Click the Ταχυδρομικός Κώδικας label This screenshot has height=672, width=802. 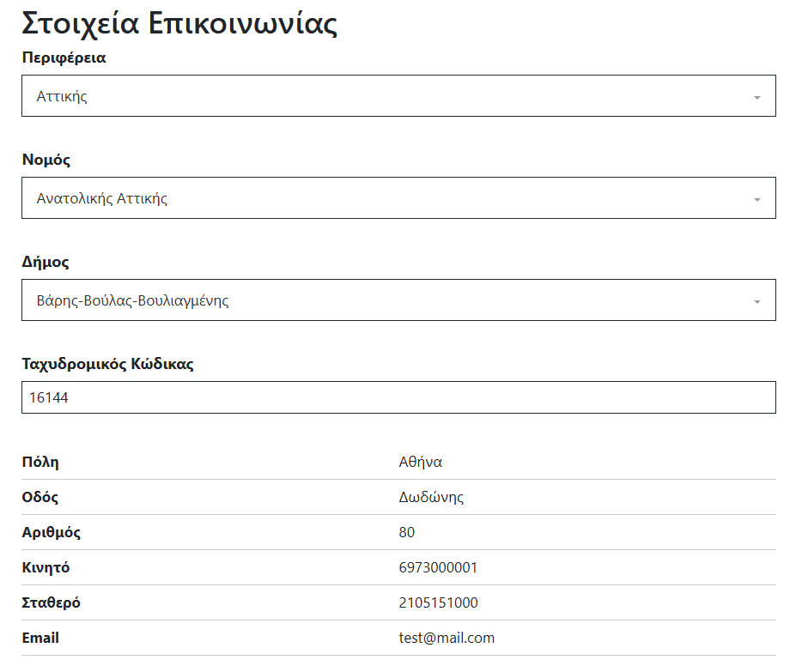pos(107,364)
